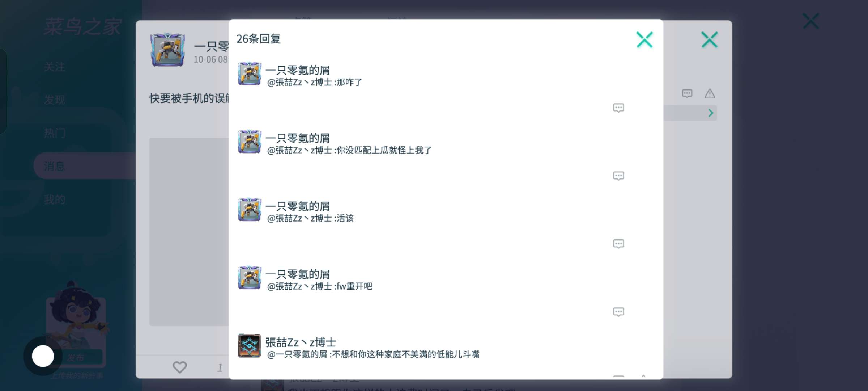This screenshot has height=391, width=868.
Task: Close the 26条回复 replies panel
Action: click(644, 39)
